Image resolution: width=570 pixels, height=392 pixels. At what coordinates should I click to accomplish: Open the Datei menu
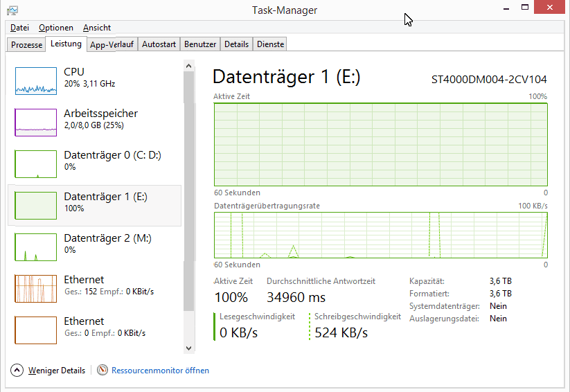[19, 28]
